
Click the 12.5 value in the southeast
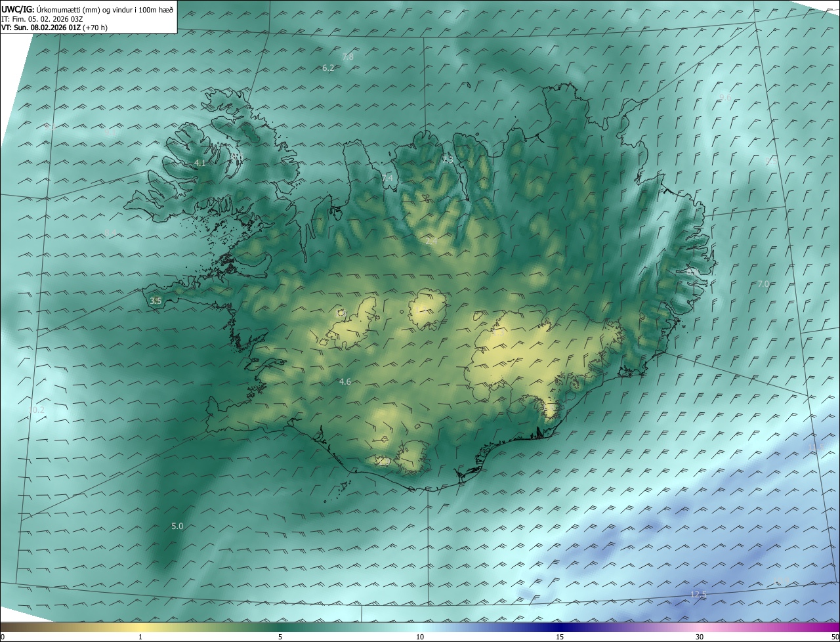click(x=699, y=594)
